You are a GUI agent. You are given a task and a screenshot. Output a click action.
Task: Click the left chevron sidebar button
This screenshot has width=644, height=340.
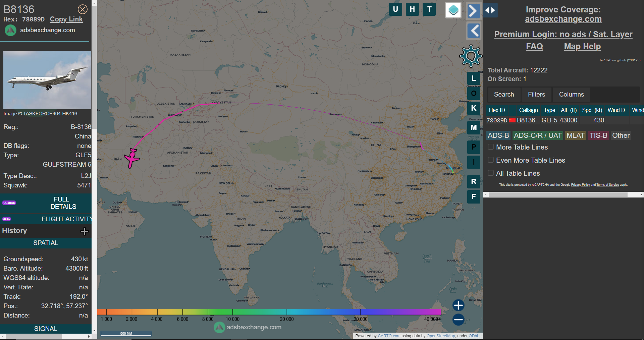474,31
